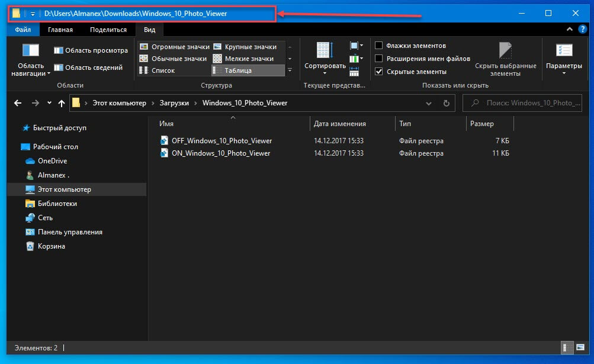This screenshot has height=364, width=594.
Task: Click the 11 КБ size cell
Action: (500, 153)
